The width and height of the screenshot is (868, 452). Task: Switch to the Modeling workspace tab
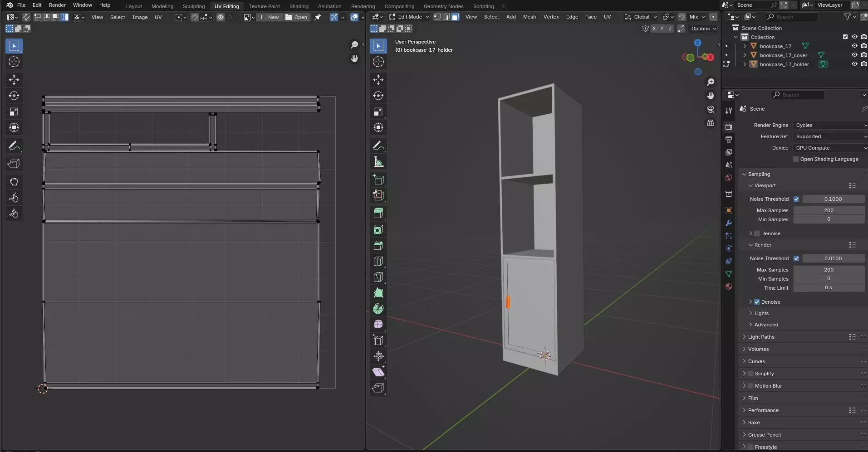162,6
